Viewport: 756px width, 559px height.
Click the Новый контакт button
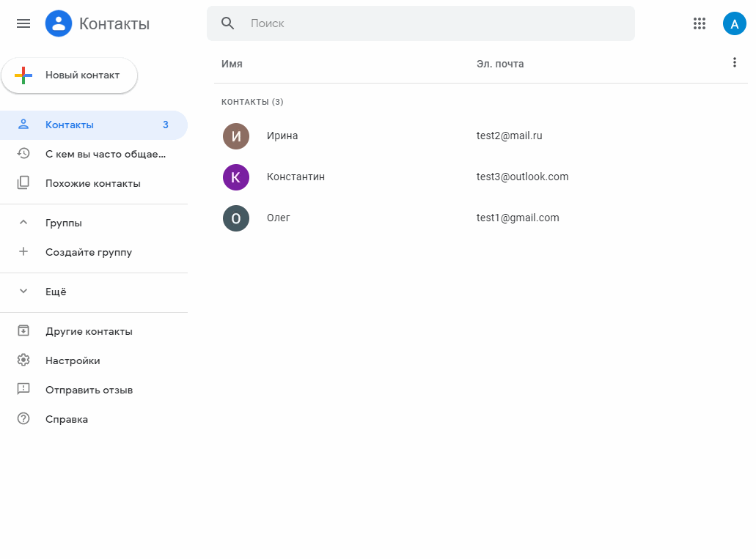pos(70,75)
